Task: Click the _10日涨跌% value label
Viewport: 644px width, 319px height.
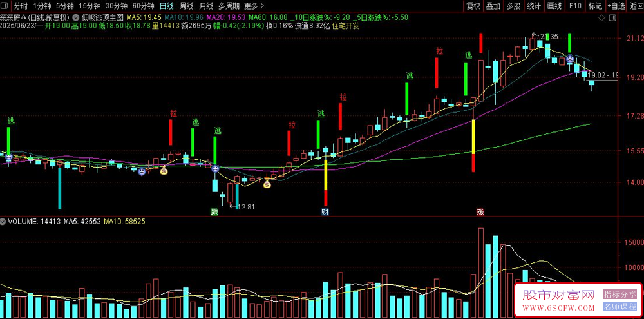Action: pyautogui.click(x=320, y=17)
